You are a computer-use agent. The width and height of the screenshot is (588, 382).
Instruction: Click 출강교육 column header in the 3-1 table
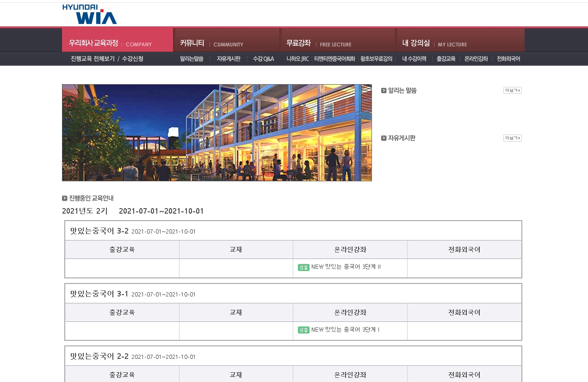(x=122, y=313)
